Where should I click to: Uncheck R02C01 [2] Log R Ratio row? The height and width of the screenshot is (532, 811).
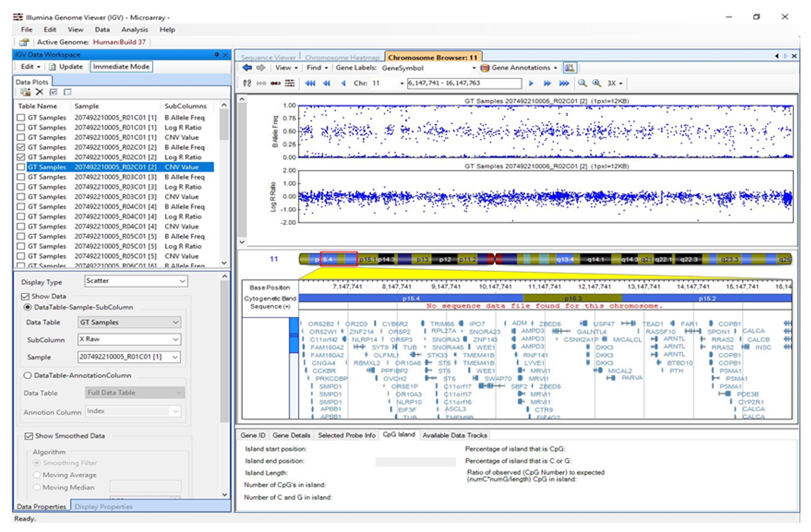(x=21, y=157)
